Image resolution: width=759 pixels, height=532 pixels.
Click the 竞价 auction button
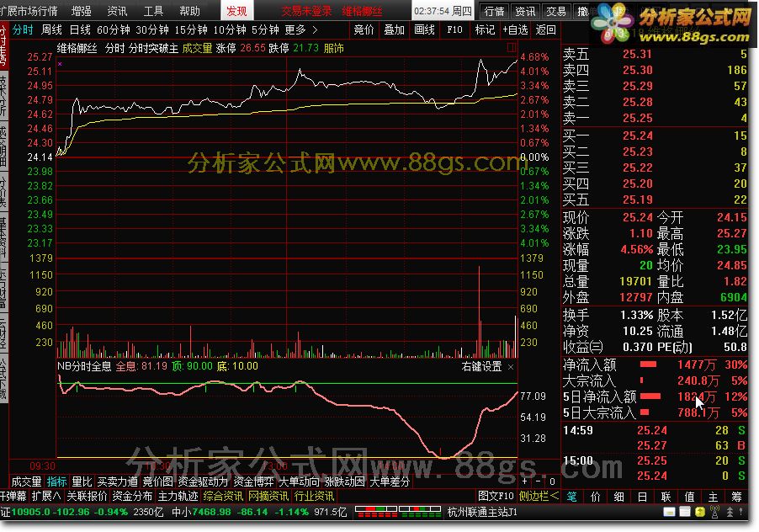(x=364, y=30)
